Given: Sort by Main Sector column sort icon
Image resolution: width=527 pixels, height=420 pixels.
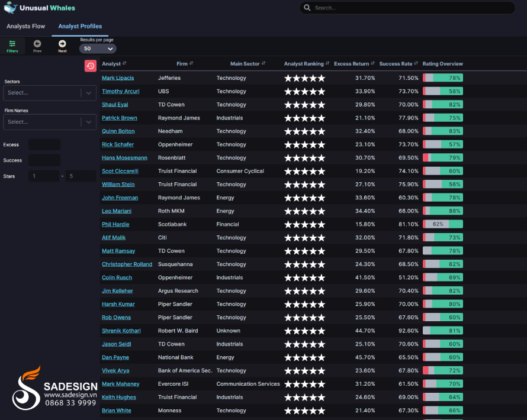Looking at the screenshot, I should point(263,63).
